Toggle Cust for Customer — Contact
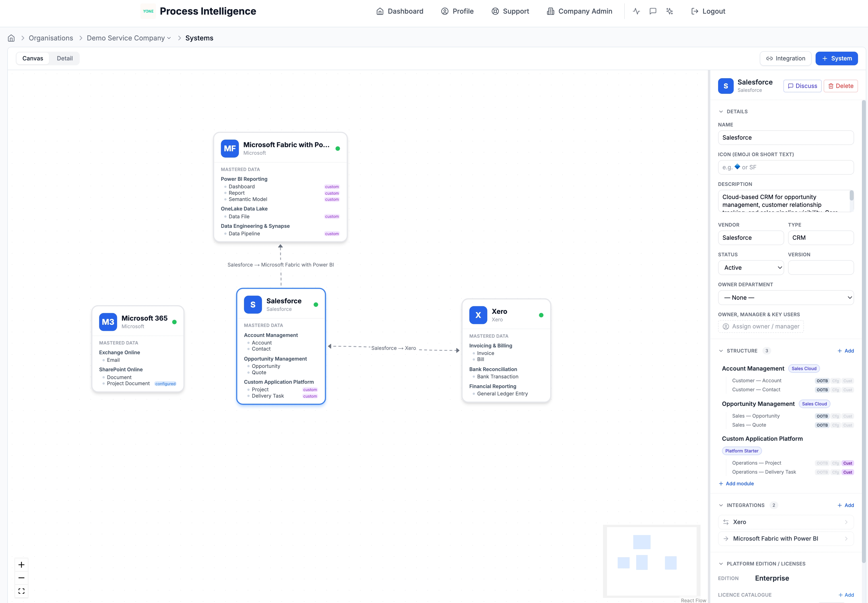868x603 pixels. tap(848, 390)
